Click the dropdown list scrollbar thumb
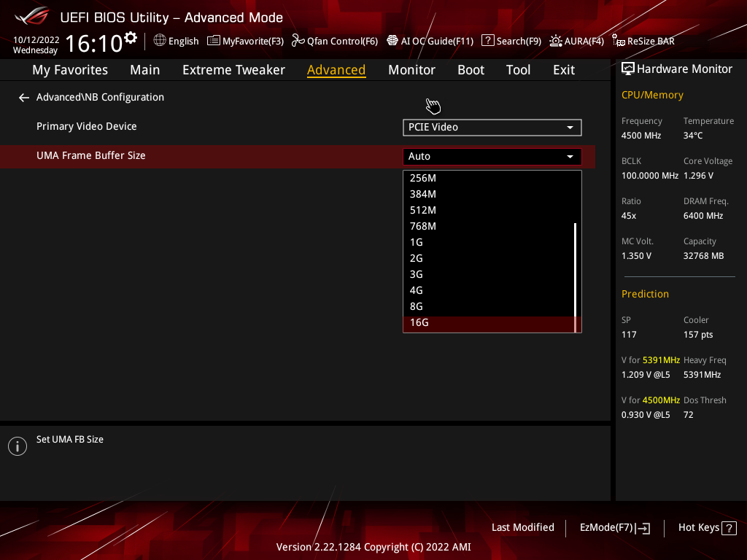The image size is (747, 560). click(x=576, y=277)
